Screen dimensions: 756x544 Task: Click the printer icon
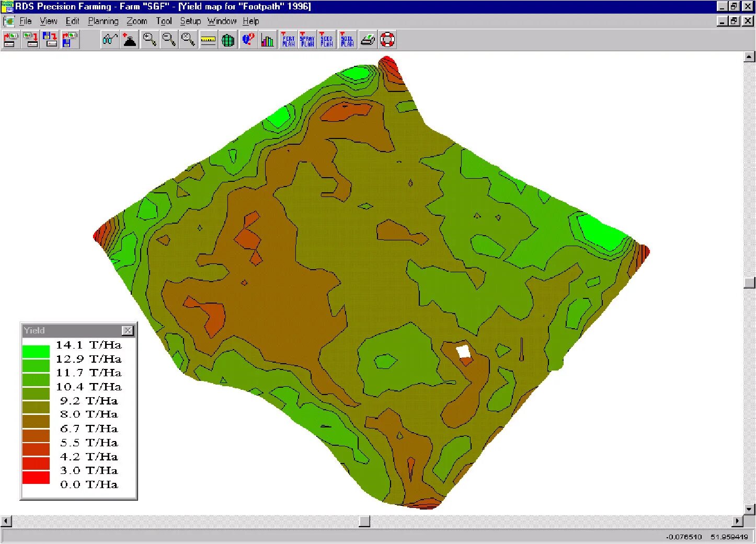pos(368,40)
